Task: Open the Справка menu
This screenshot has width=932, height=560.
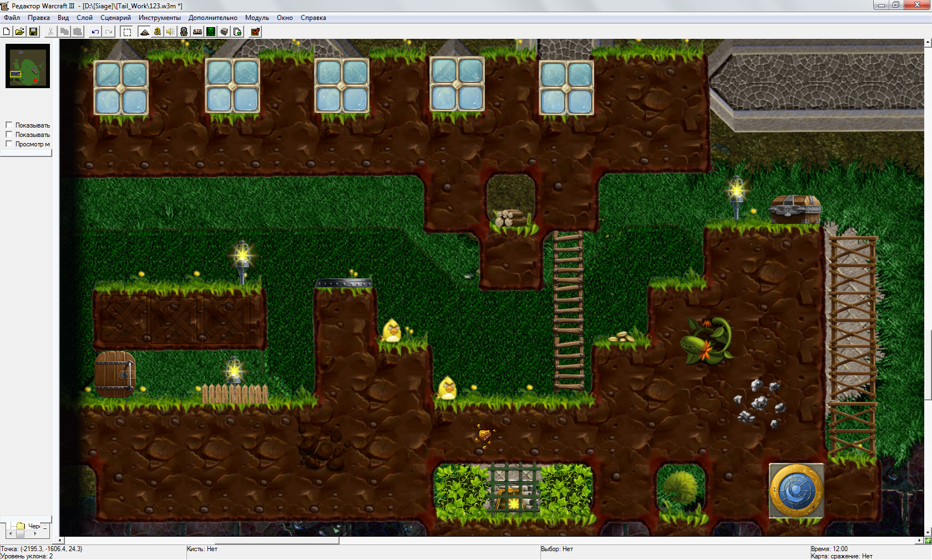Action: (x=313, y=18)
